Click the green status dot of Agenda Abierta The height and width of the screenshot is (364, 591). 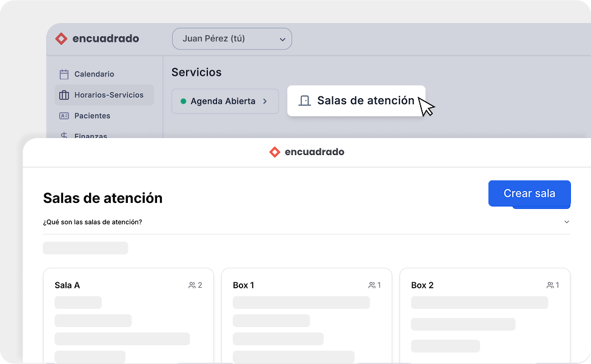tap(183, 101)
